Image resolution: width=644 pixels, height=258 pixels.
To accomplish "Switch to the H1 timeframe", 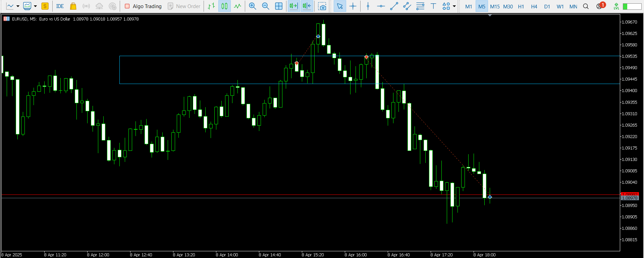I will [x=521, y=6].
